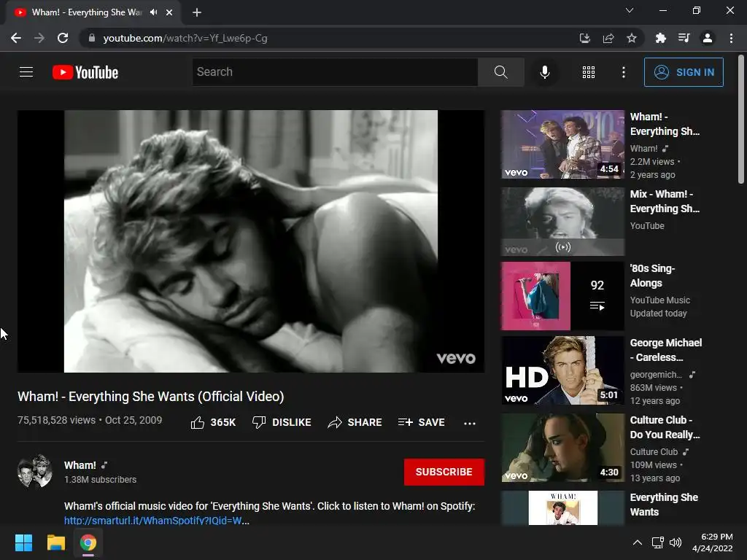The image size is (747, 560).
Task: Go to YouTube home via logo
Action: [85, 72]
